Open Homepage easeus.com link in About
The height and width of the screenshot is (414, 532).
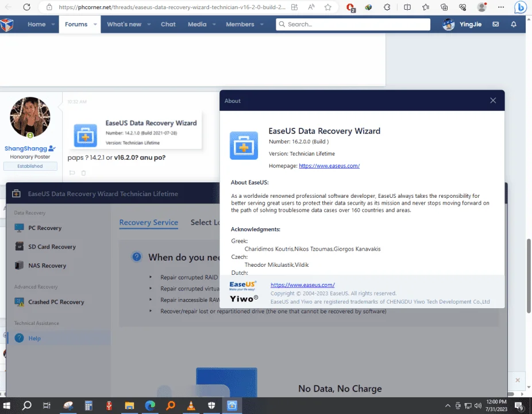pyautogui.click(x=329, y=166)
